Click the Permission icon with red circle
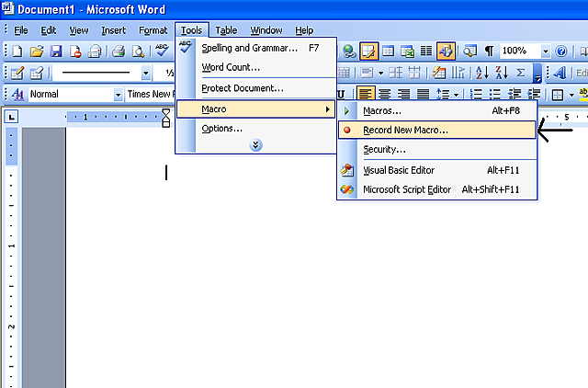This screenshot has width=588, height=388. [x=75, y=51]
